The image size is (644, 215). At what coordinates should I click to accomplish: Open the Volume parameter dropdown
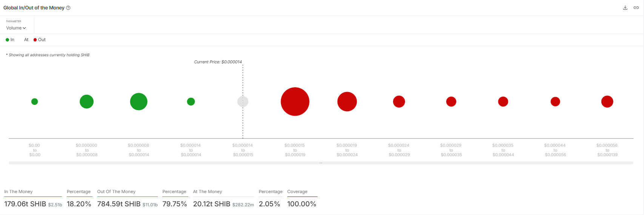point(16,28)
